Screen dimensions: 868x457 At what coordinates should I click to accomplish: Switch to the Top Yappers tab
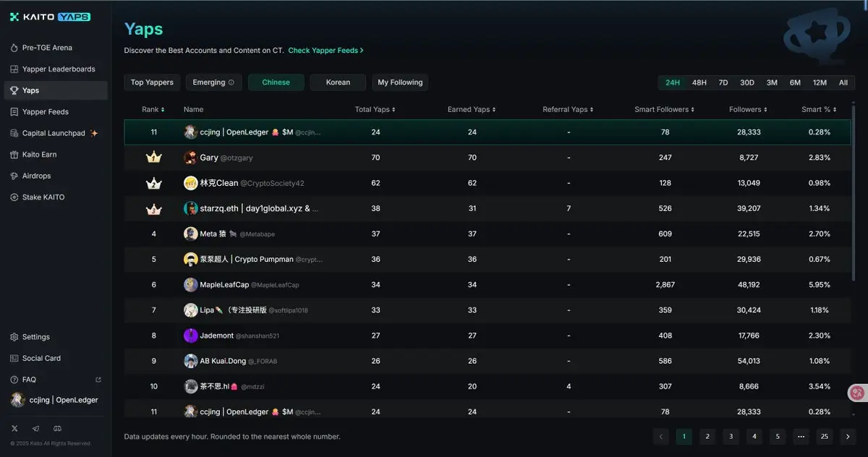point(152,82)
